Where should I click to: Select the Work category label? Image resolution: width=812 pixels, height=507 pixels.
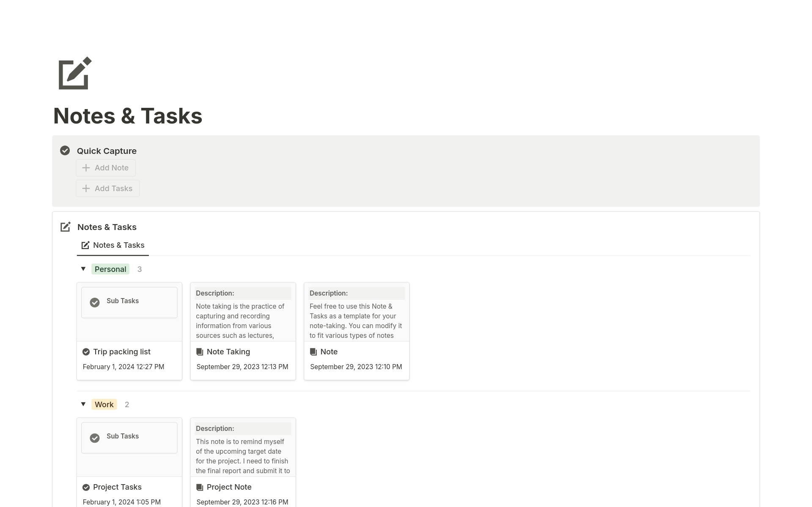click(104, 404)
